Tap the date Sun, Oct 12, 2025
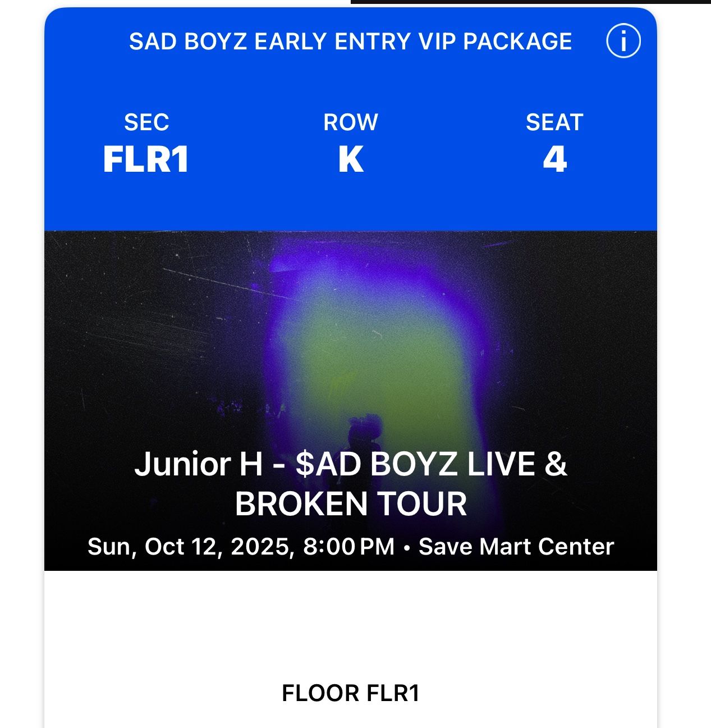The height and width of the screenshot is (728, 711). [190, 546]
